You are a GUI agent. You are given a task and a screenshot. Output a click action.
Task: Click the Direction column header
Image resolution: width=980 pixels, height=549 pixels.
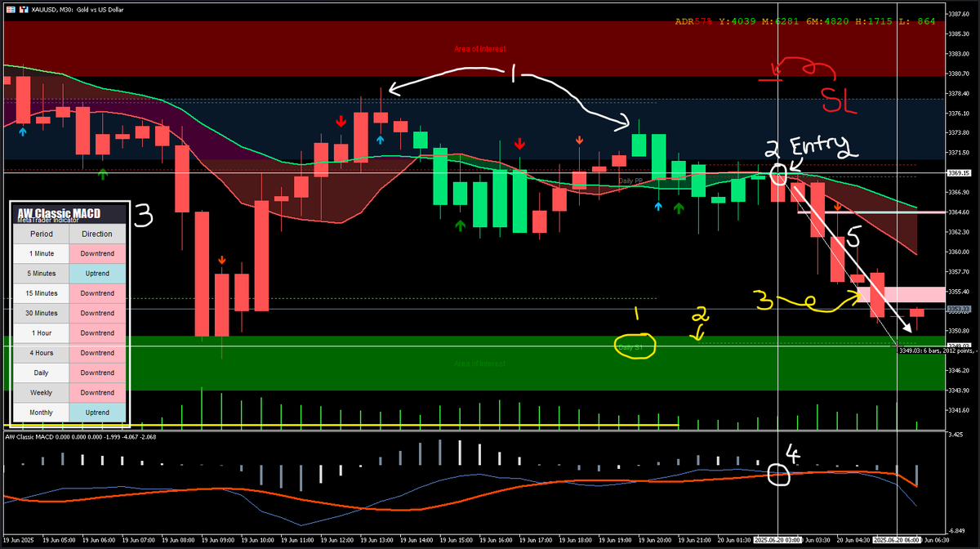(98, 234)
